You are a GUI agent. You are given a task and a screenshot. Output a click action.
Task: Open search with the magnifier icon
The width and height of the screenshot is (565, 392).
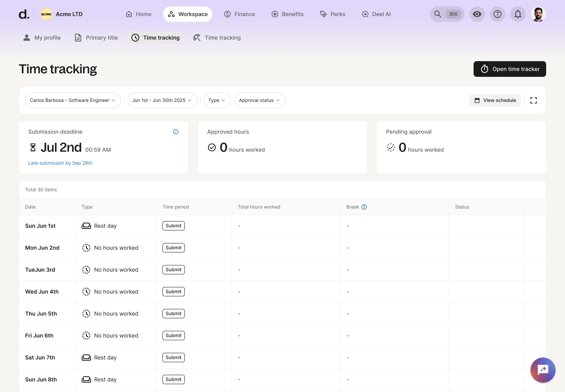point(438,14)
